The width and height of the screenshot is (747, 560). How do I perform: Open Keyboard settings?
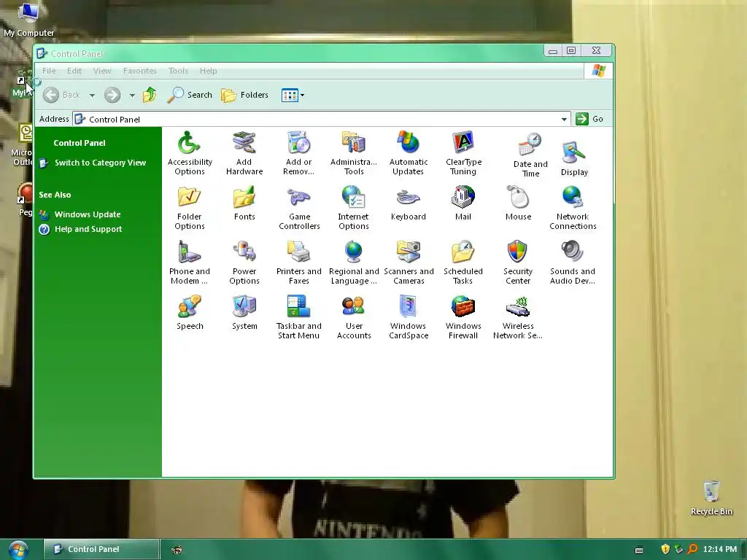[x=409, y=203]
